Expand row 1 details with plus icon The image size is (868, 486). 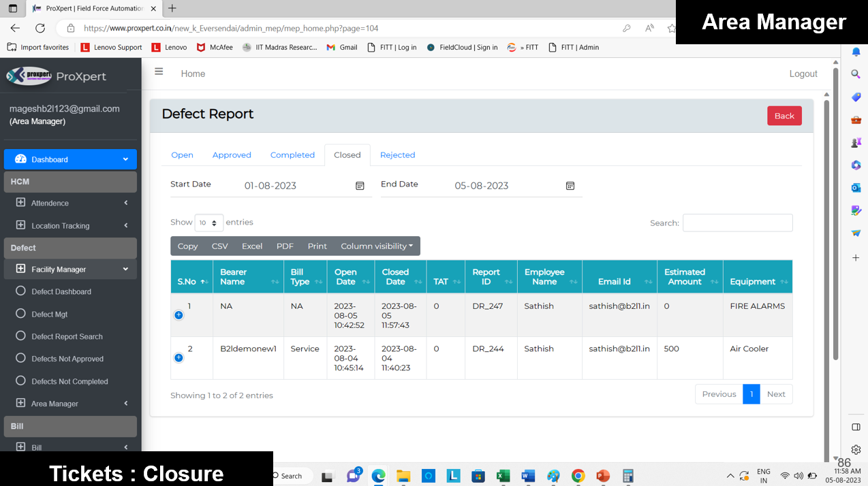pyautogui.click(x=179, y=315)
